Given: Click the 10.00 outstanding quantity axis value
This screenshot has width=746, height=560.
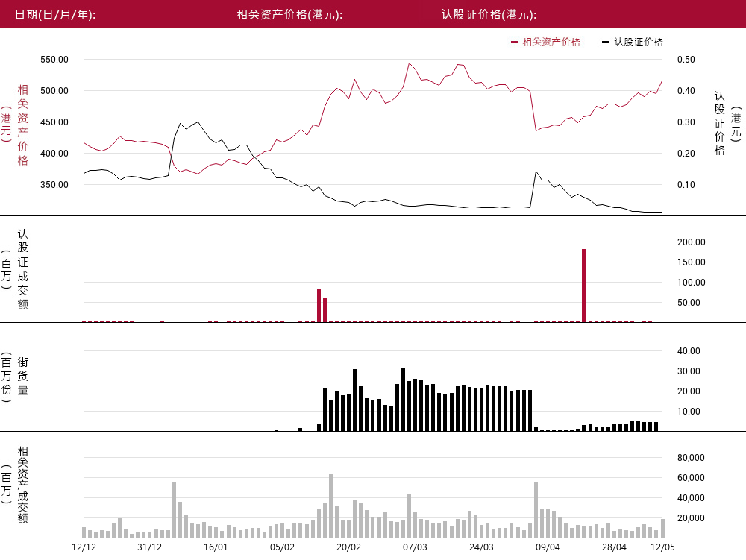Looking at the screenshot, I should (689, 412).
